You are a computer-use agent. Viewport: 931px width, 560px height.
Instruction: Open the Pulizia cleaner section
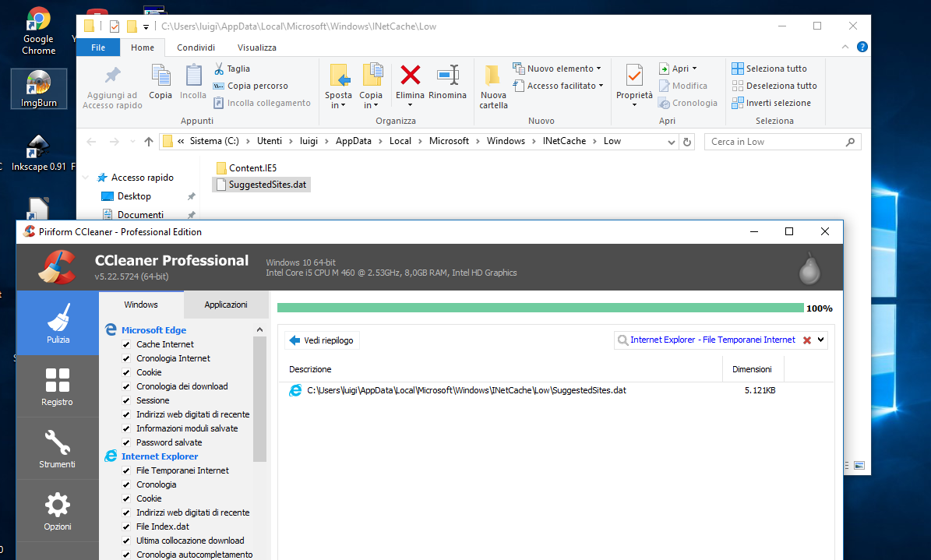point(58,323)
